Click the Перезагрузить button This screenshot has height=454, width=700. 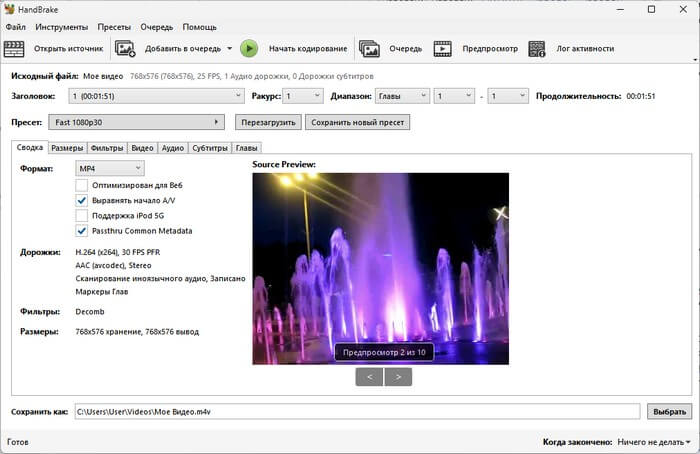(x=268, y=122)
